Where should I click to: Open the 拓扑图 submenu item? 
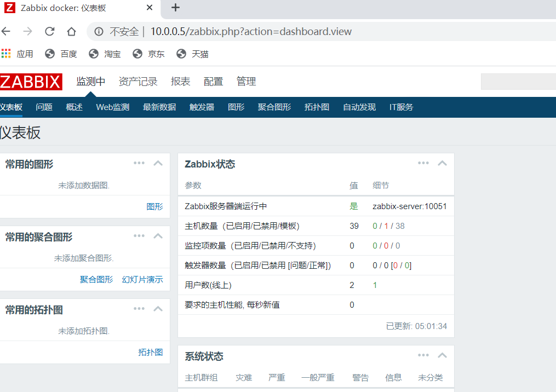click(x=317, y=107)
